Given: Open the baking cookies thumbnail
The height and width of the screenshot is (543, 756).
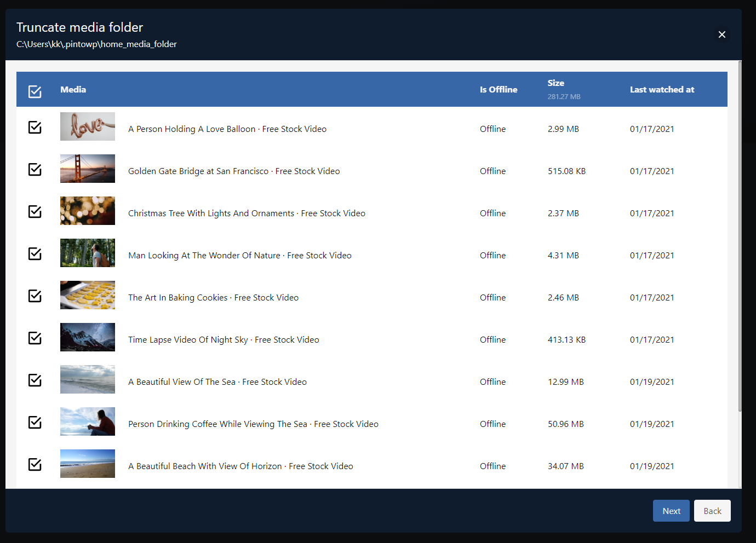Looking at the screenshot, I should pos(88,295).
